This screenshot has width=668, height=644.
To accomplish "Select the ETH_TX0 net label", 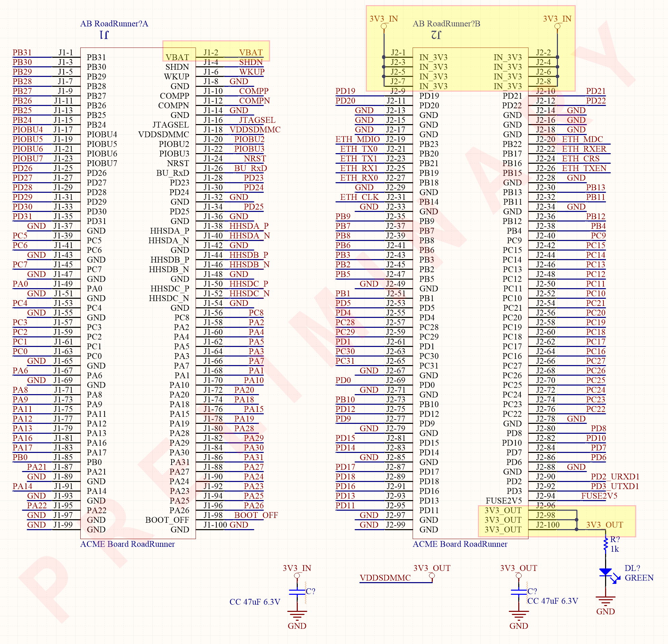I will pyautogui.click(x=359, y=149).
